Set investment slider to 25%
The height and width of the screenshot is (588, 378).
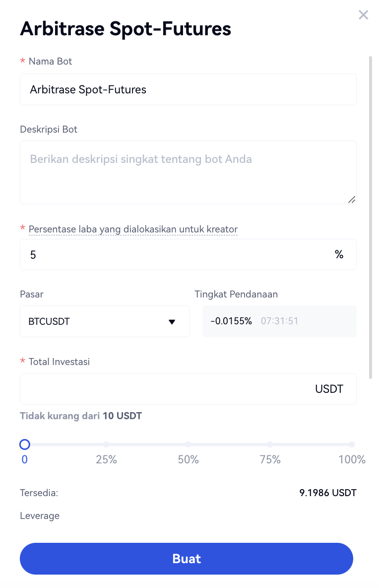click(106, 444)
